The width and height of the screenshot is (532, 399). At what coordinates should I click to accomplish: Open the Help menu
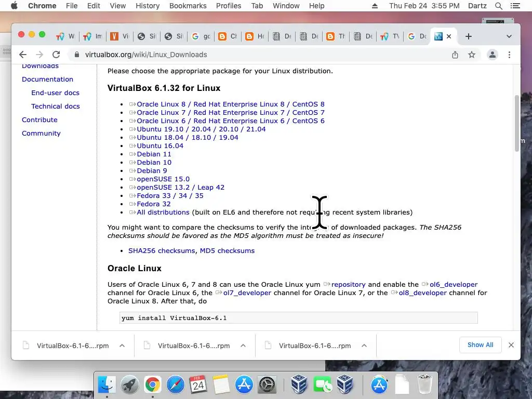point(316,6)
